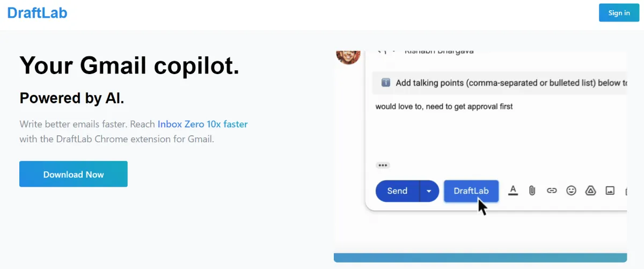Click the info icon beside talking points
The image size is (644, 269).
pos(385,83)
